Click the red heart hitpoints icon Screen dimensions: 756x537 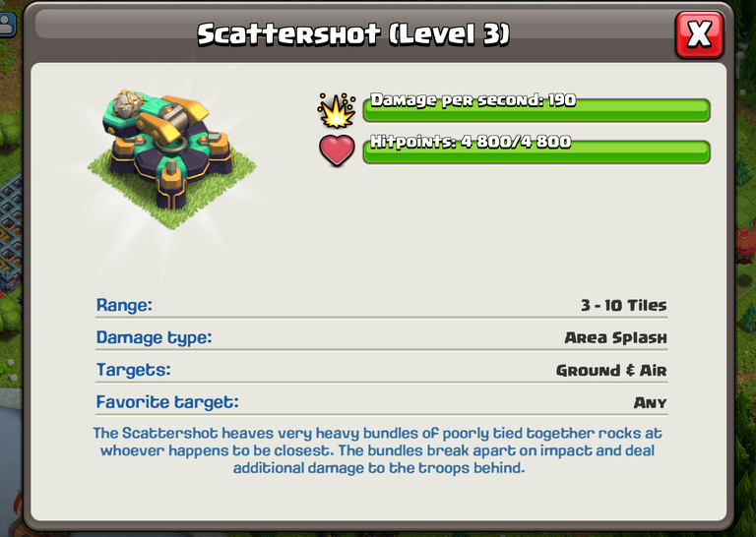pyautogui.click(x=337, y=150)
